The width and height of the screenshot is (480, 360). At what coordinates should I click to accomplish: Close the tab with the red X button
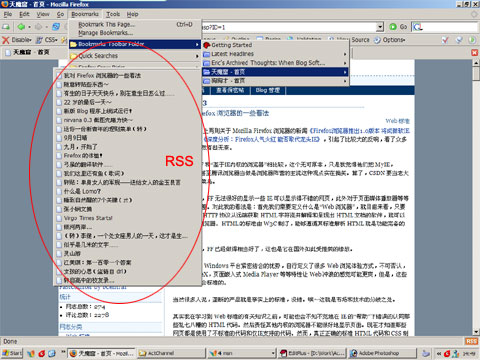[474, 53]
